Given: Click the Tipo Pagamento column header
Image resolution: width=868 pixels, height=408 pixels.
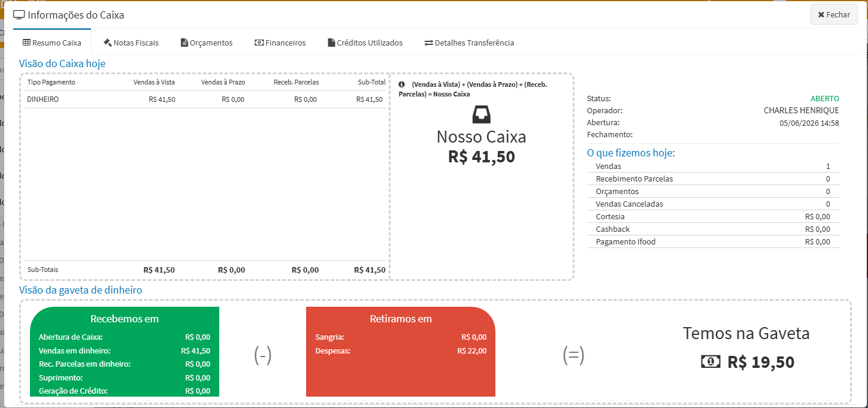Looking at the screenshot, I should 52,82.
